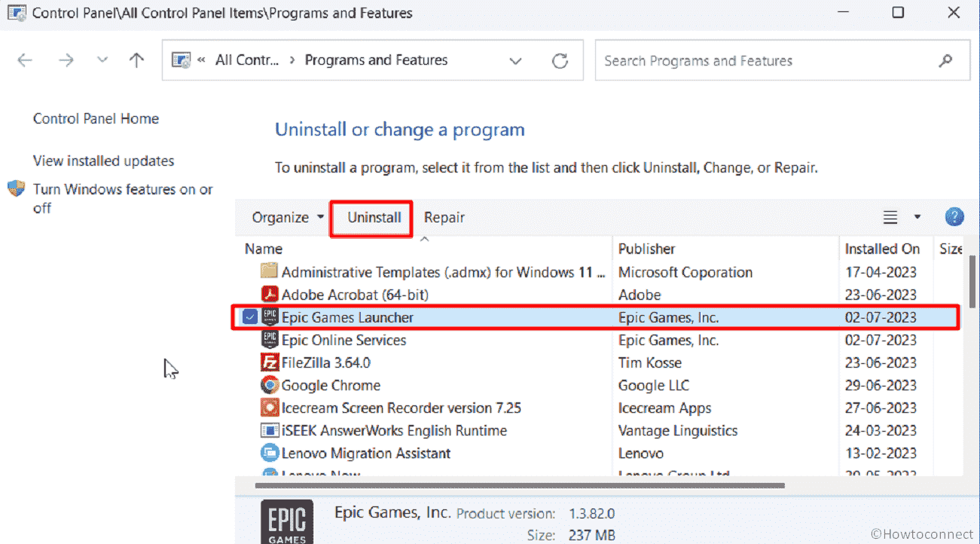Select iSEEK AnswerWorks English Runtime entry

click(x=394, y=430)
